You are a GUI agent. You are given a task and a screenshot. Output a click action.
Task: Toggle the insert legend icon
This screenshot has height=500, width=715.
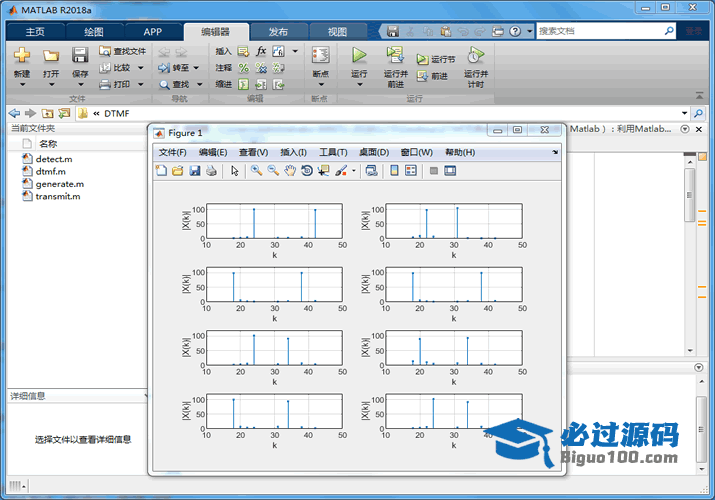(x=411, y=171)
